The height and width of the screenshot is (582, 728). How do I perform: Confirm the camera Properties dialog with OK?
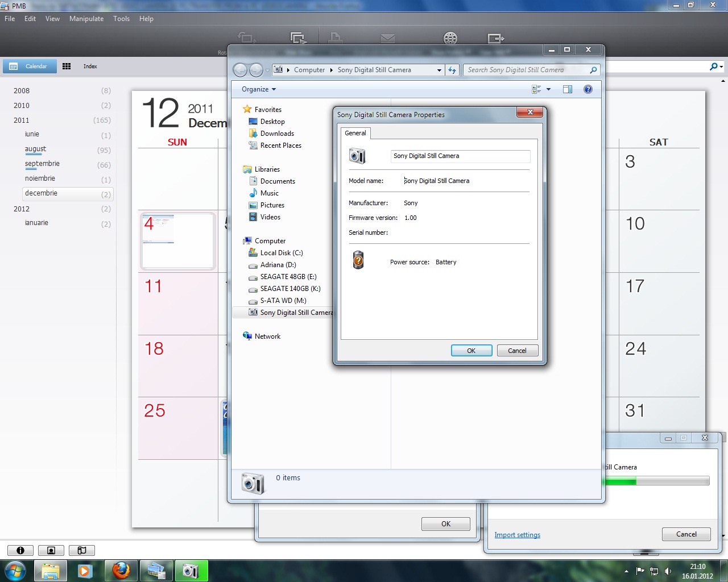[471, 351]
